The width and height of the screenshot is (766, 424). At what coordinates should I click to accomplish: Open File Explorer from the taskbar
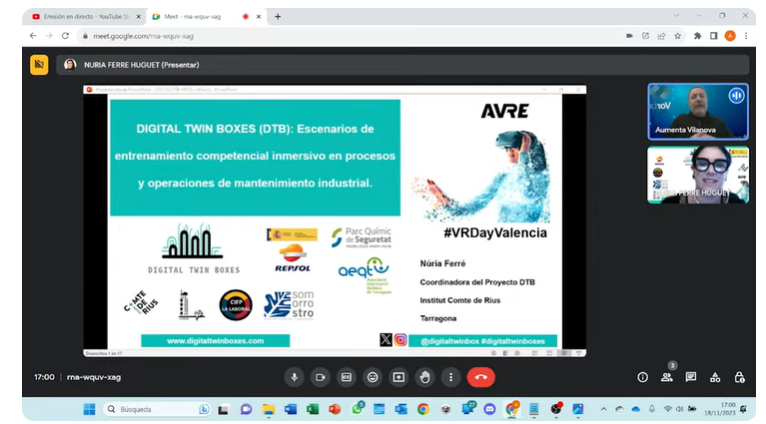coord(268,409)
